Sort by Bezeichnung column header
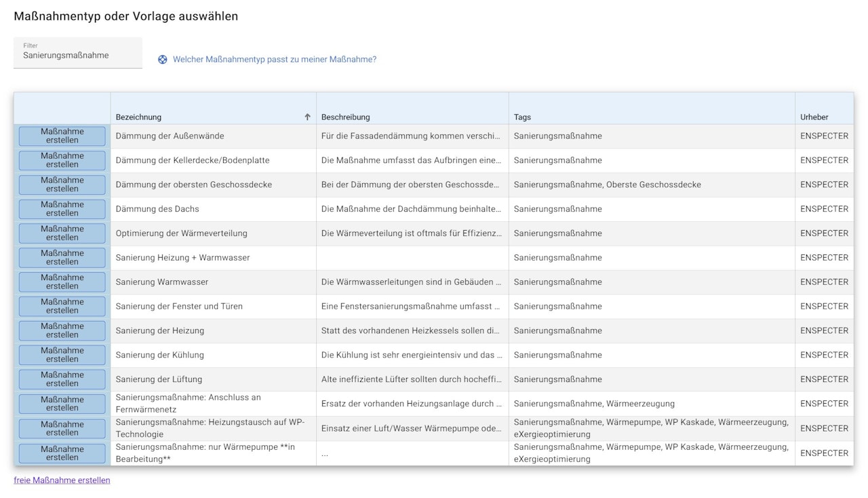The image size is (868, 498). tap(139, 117)
